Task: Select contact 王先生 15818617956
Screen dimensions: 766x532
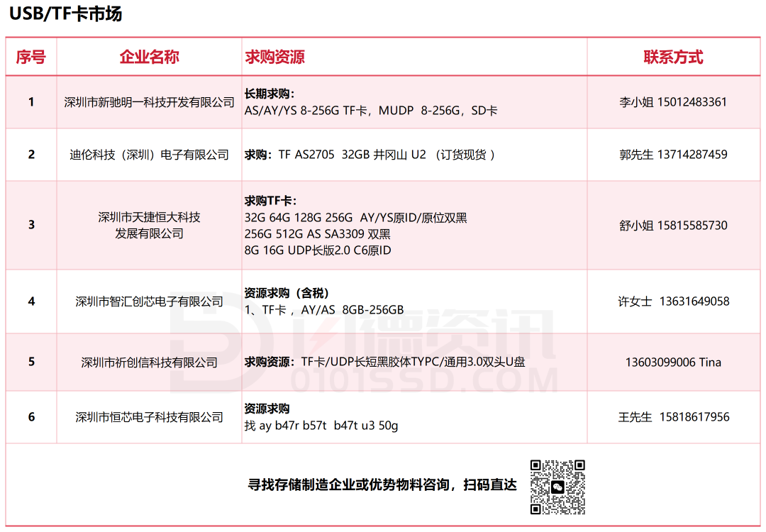Action: (x=673, y=417)
